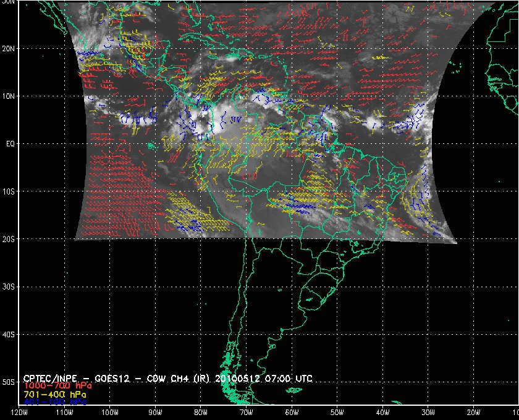The height and width of the screenshot is (420, 519).
Task: Select the 07:00 UTC timestamp text
Action: click(x=302, y=377)
